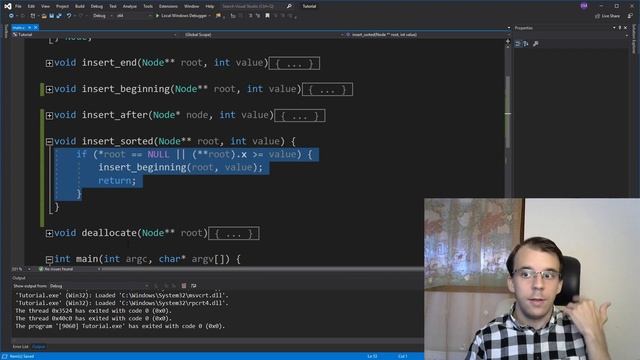This screenshot has width=640, height=360.
Task: Collapse the insert_sorted function
Action: (x=49, y=142)
